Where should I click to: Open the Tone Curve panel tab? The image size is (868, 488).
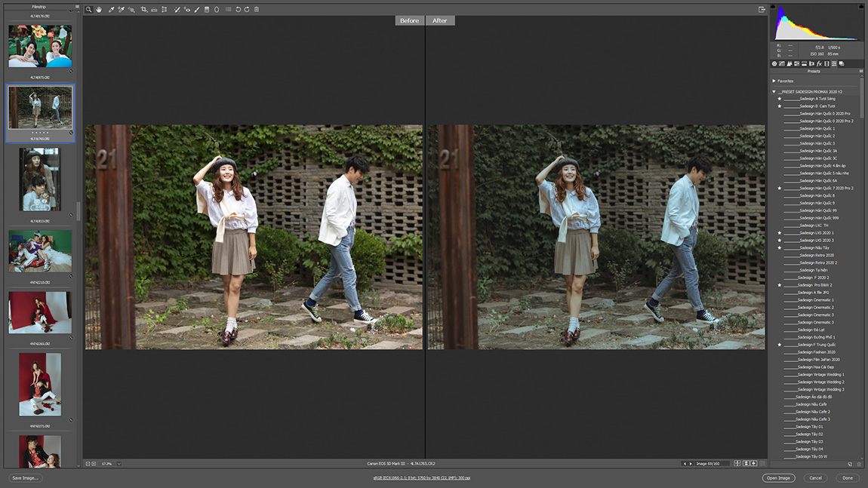(782, 64)
